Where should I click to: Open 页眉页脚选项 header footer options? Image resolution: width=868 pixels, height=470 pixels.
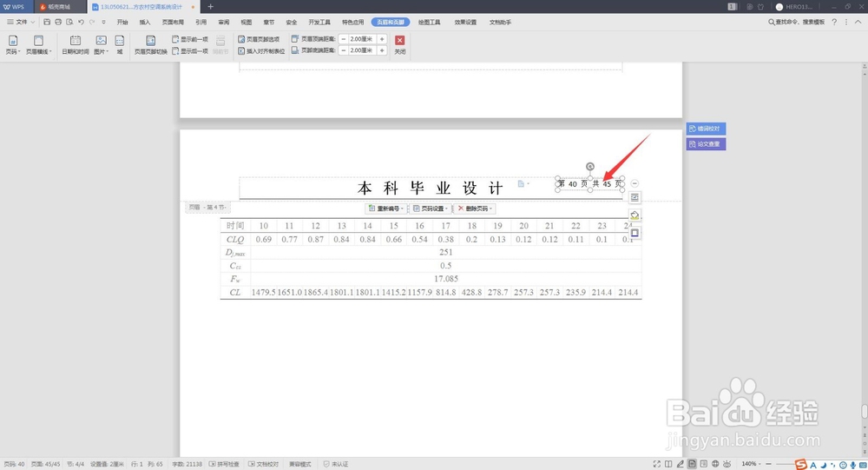[x=259, y=39]
